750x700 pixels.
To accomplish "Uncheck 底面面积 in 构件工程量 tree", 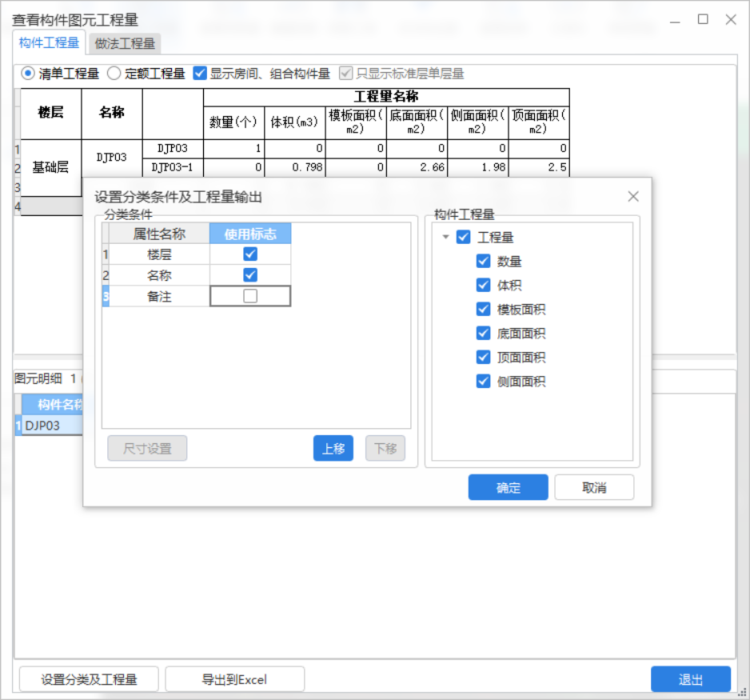I will pyautogui.click(x=483, y=333).
